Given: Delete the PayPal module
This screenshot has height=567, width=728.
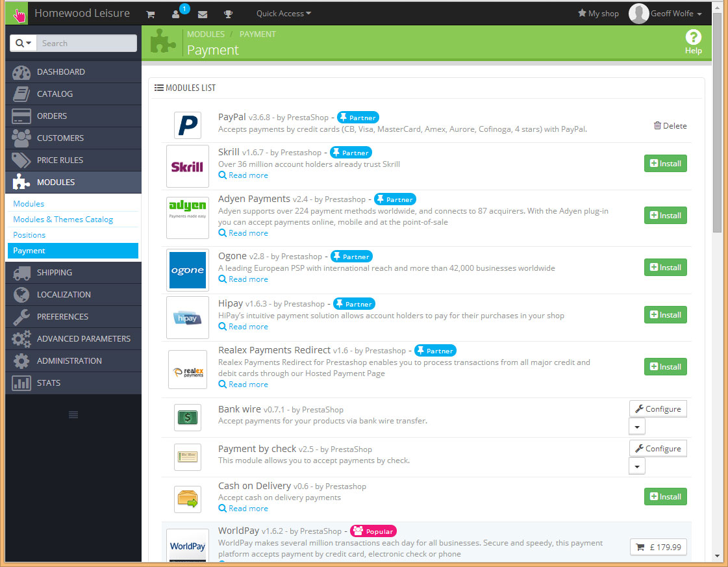Looking at the screenshot, I should coord(670,126).
